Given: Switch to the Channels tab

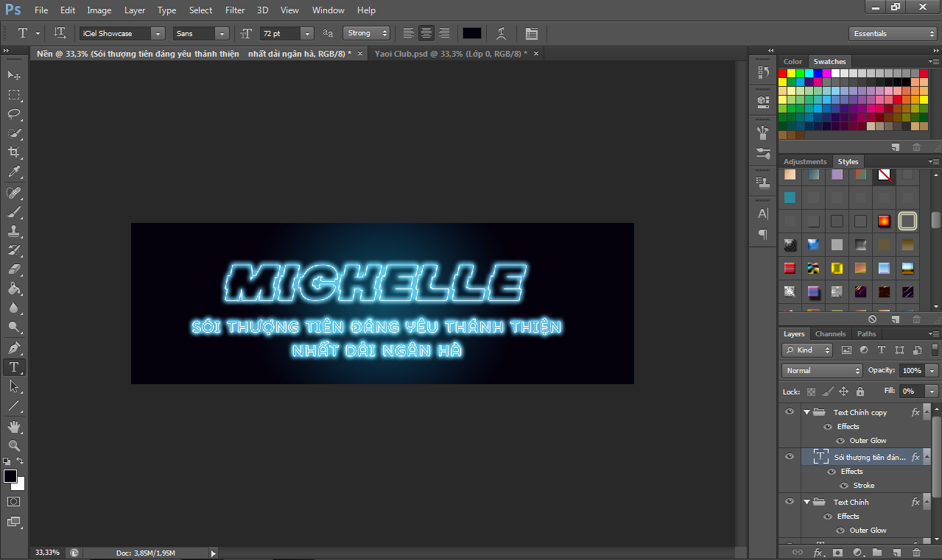Looking at the screenshot, I should (x=830, y=334).
